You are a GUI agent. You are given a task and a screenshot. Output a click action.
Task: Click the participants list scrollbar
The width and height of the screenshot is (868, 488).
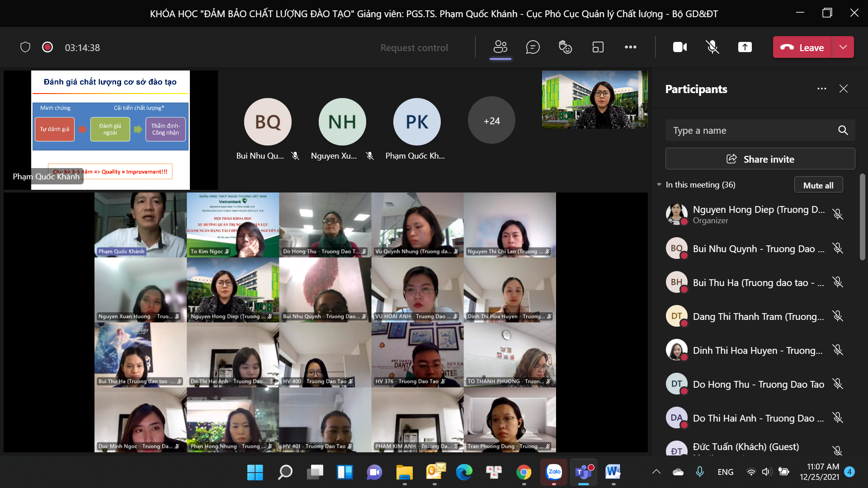pos(862,217)
